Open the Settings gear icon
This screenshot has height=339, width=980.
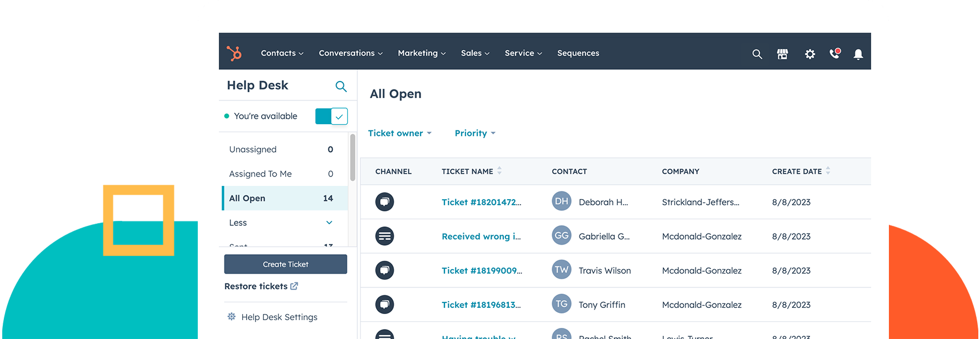coord(810,54)
